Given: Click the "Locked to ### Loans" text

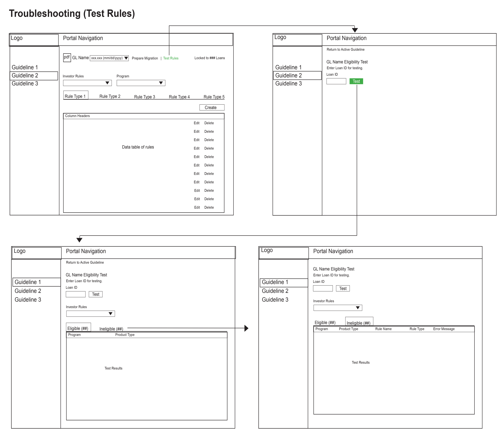Looking at the screenshot, I should click(209, 58).
